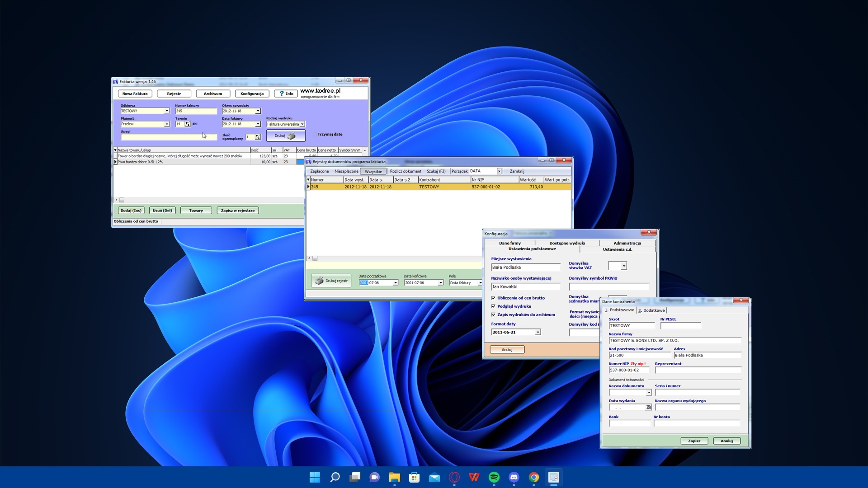Viewport: 868px width, 488px height.
Task: Click the Drukuj printer button
Action: 286,136
